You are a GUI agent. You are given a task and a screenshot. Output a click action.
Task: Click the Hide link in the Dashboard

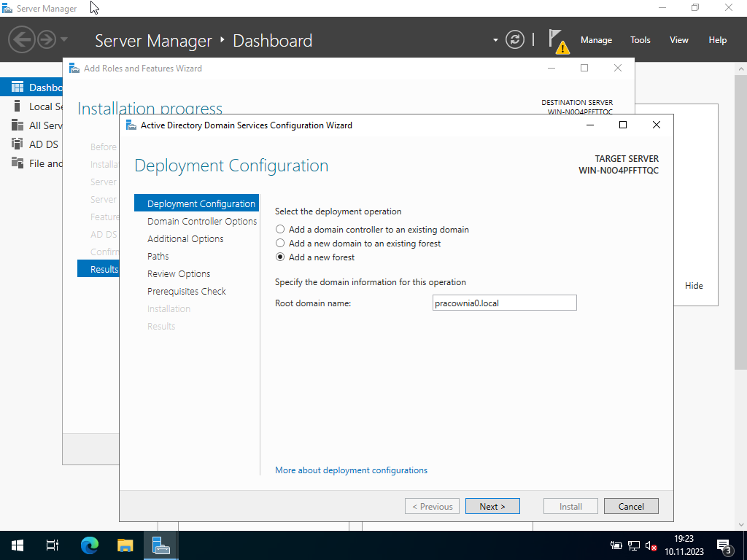pyautogui.click(x=694, y=286)
